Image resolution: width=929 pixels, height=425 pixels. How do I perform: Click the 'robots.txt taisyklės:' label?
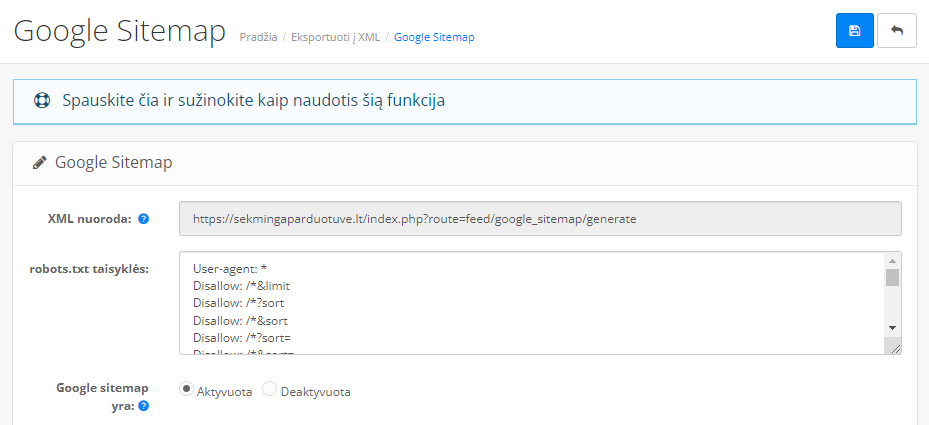tap(89, 269)
